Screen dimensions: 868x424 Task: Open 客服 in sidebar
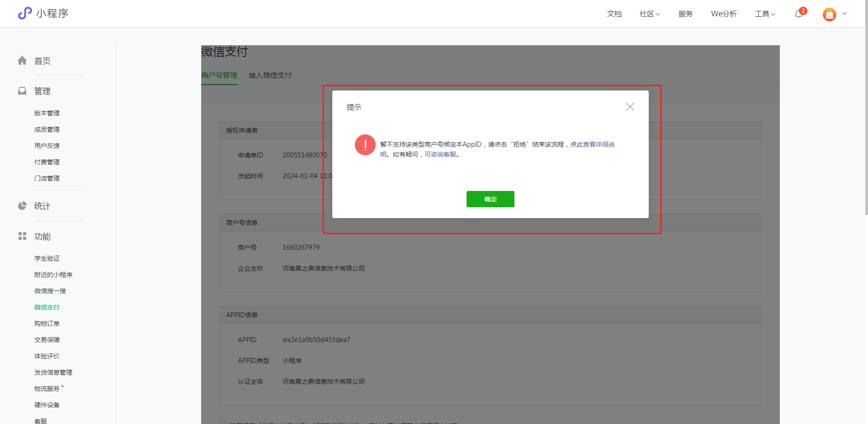click(41, 421)
